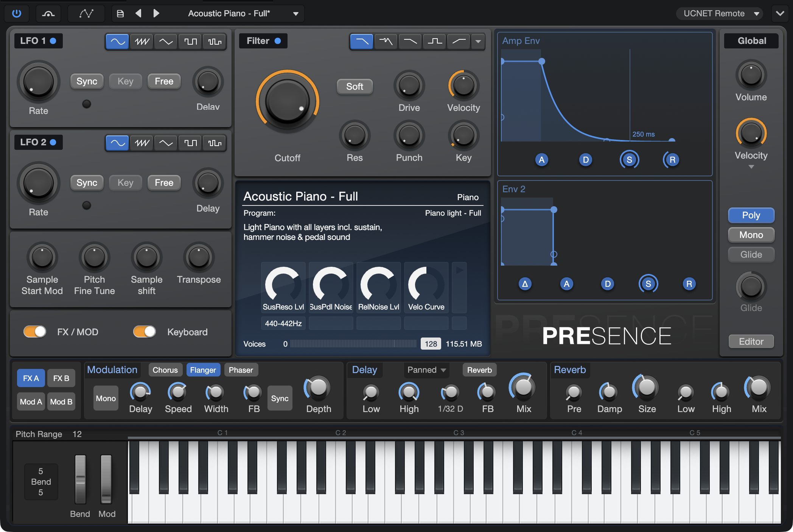Click the Pitch Range value 12
793x532 pixels.
click(x=77, y=434)
